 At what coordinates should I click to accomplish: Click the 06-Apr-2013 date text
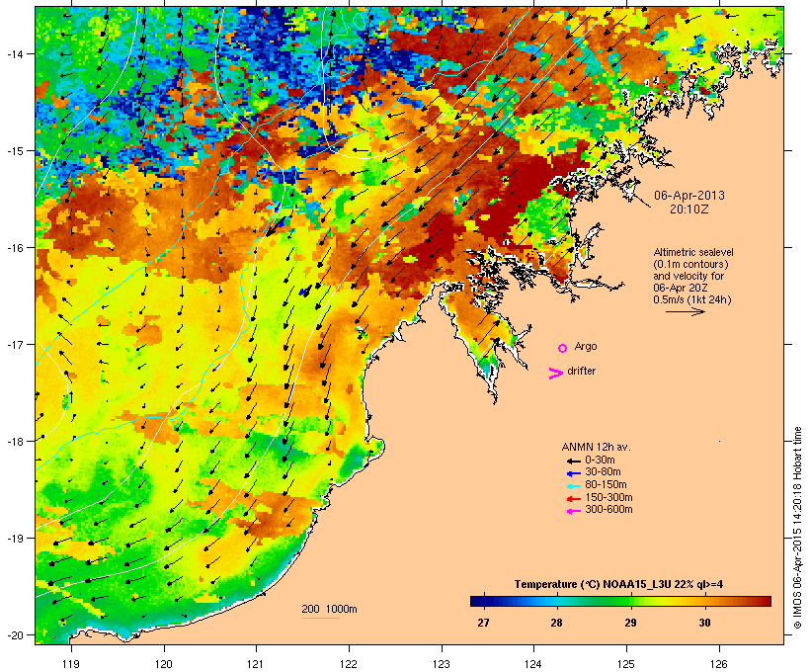(x=689, y=196)
